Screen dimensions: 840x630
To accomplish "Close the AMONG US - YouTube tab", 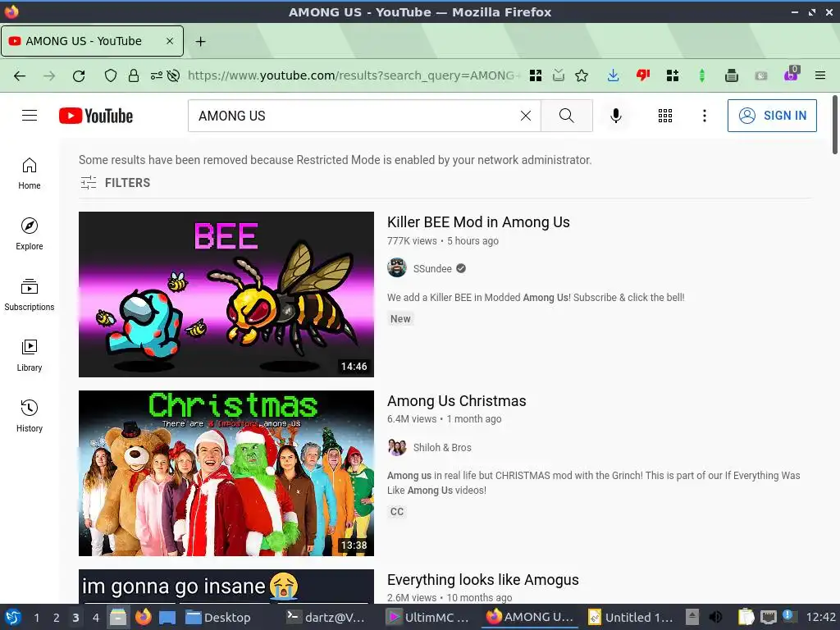I will [x=169, y=41].
